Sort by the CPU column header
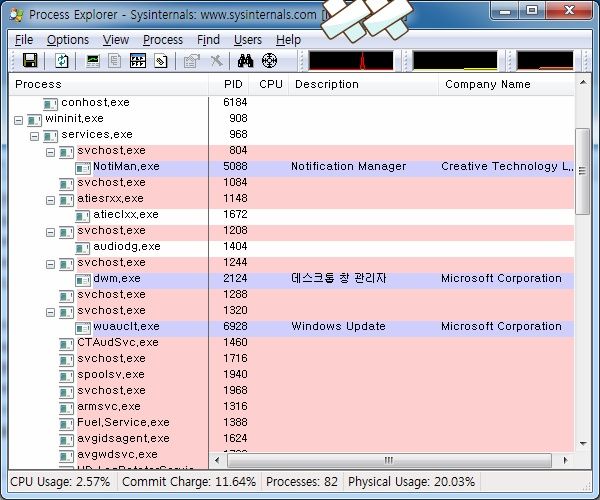 point(269,84)
